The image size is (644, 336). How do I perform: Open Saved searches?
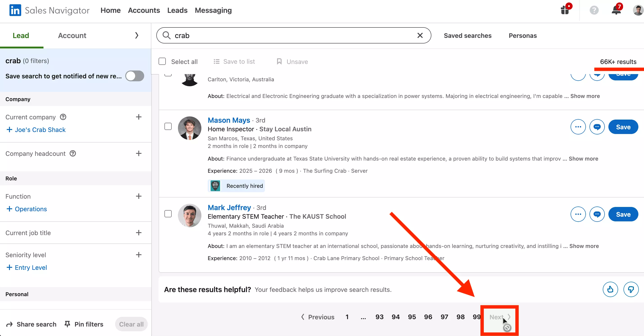pyautogui.click(x=467, y=36)
